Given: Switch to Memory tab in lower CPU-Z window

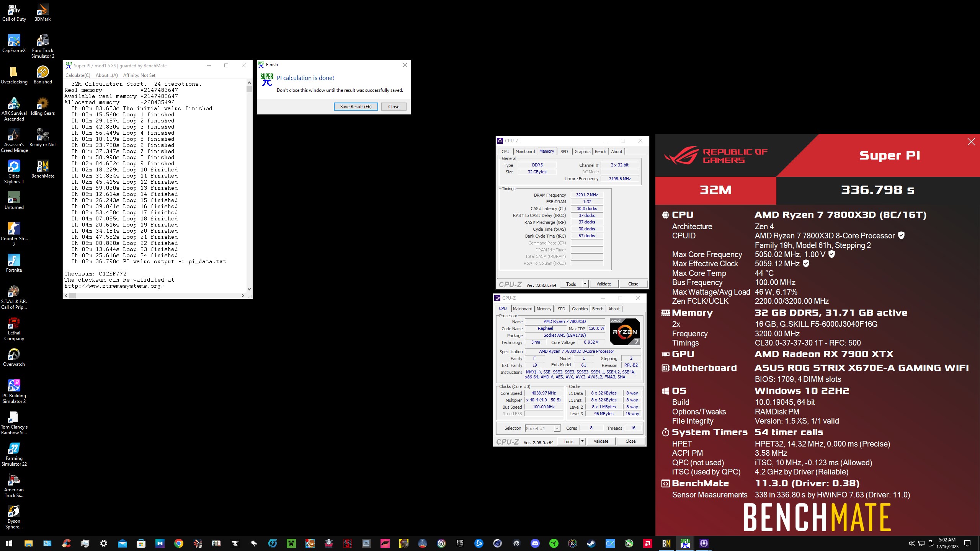Looking at the screenshot, I should pos(544,309).
